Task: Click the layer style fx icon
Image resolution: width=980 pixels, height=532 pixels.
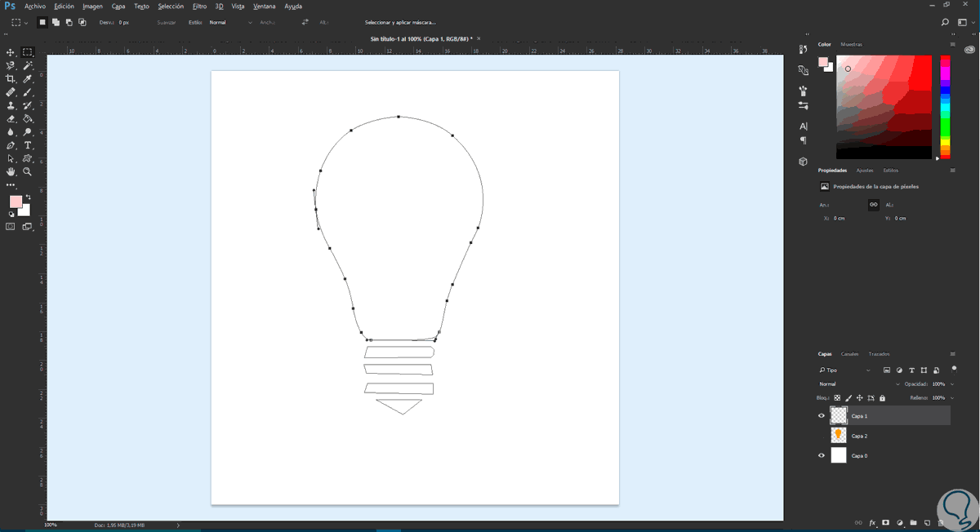Action: (872, 522)
